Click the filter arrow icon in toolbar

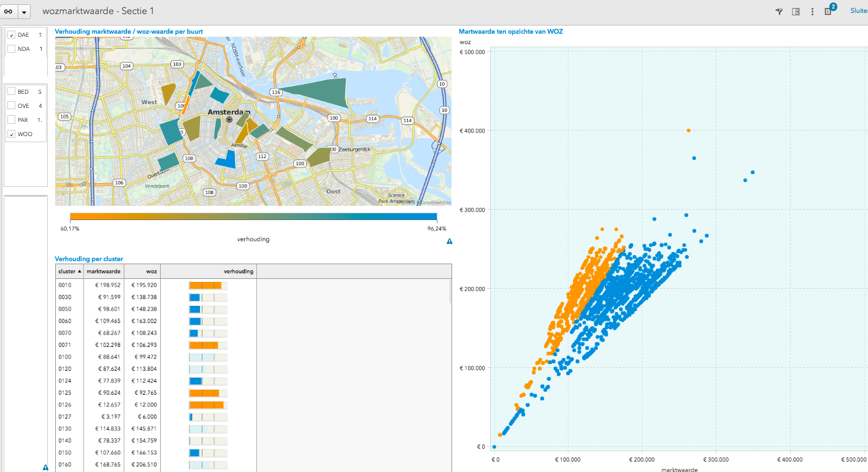(779, 12)
